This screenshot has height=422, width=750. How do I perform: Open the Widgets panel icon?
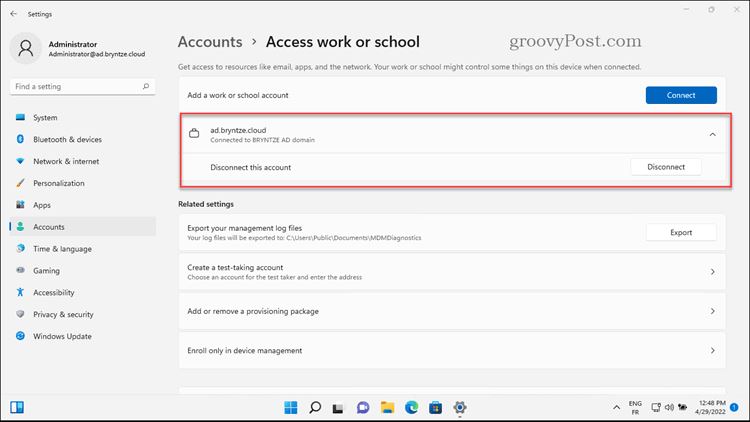click(x=17, y=408)
